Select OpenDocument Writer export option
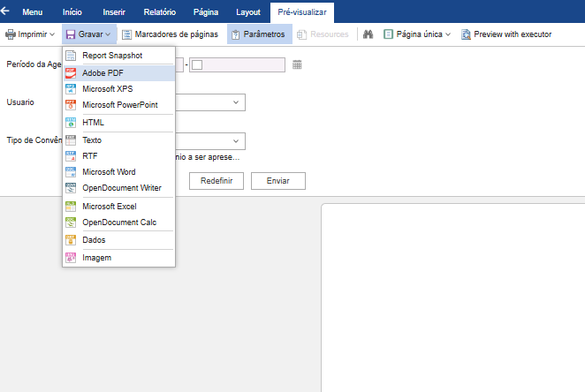 [x=119, y=188]
